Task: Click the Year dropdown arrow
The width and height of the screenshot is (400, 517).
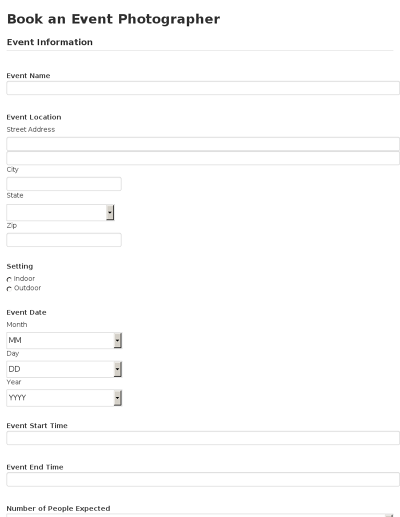Action: 118,398
